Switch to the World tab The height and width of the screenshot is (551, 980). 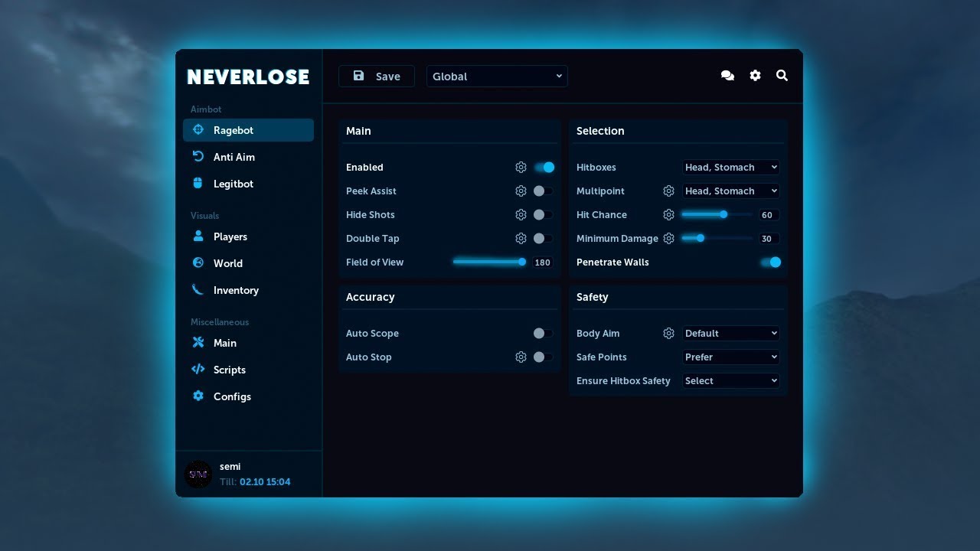click(x=248, y=263)
